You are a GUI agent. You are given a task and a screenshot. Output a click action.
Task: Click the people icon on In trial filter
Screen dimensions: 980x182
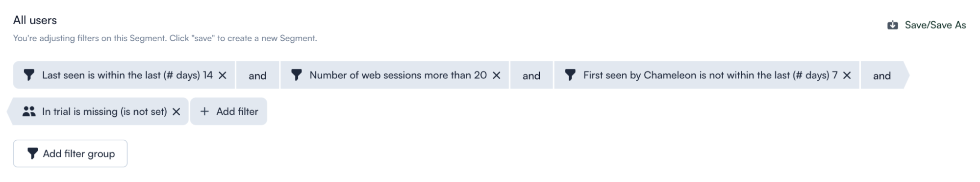[x=29, y=111]
